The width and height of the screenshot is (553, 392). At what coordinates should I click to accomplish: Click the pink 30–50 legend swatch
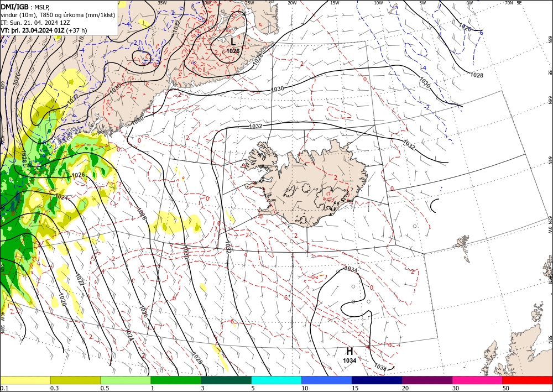tap(478, 380)
